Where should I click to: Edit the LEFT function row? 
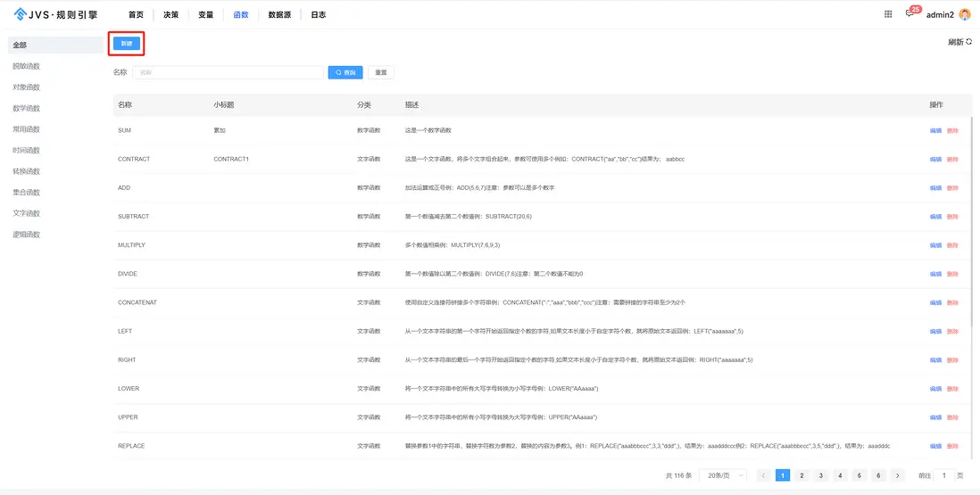[935, 332]
